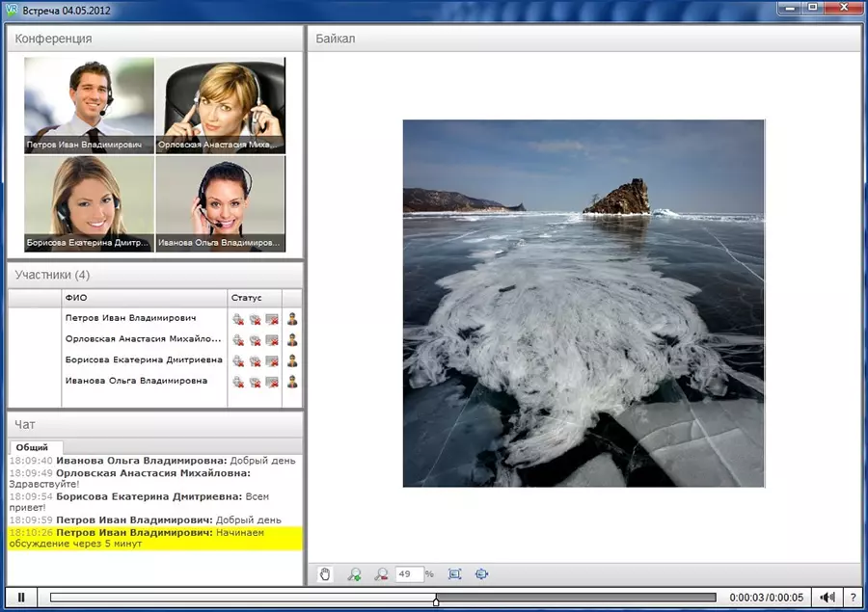Image resolution: width=868 pixels, height=612 pixels.
Task: Toggle the third status icon for Борисова Екатерина
Action: (x=272, y=361)
